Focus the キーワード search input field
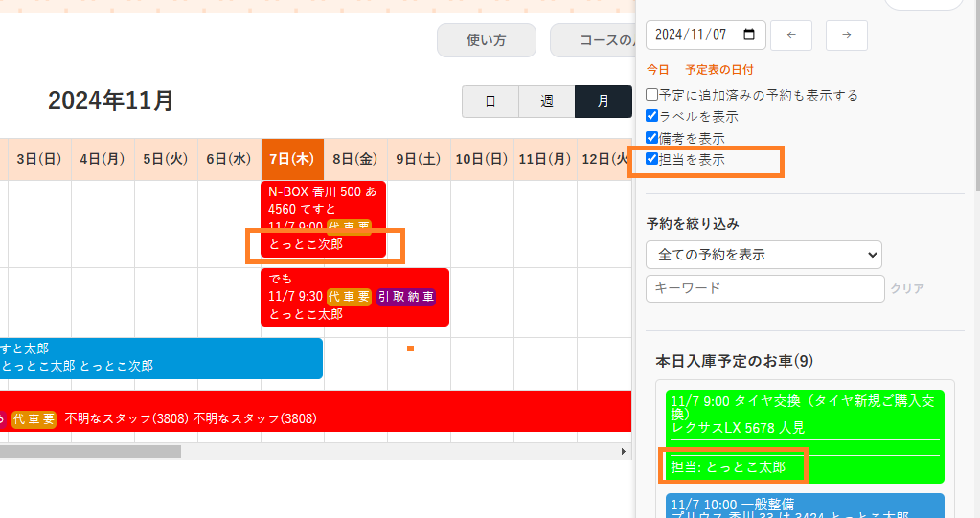 pos(764,288)
